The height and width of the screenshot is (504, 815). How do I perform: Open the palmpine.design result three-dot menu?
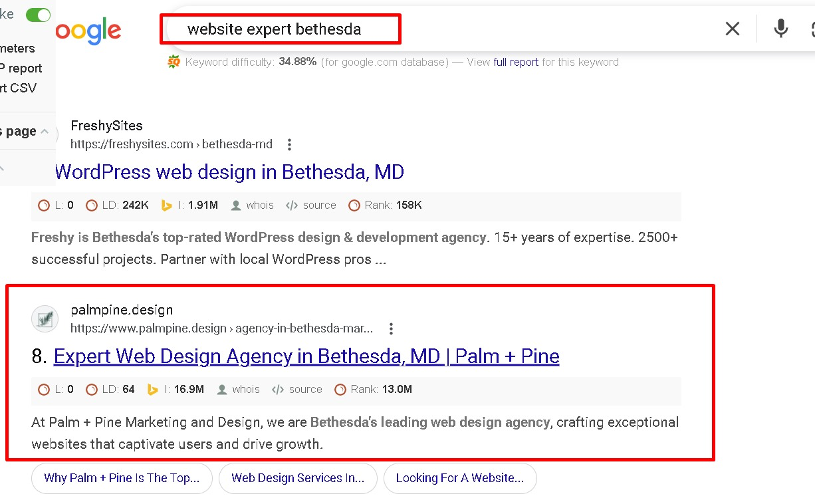tap(392, 328)
